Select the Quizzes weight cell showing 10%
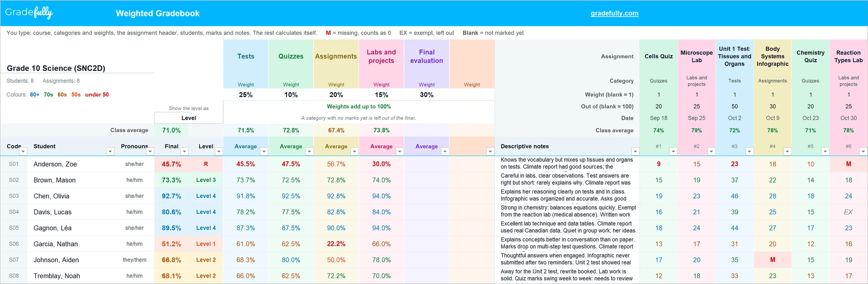 (x=291, y=95)
